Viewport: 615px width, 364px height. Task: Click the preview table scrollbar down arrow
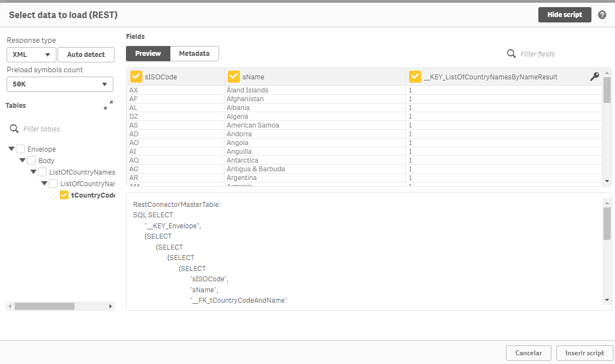point(607,181)
